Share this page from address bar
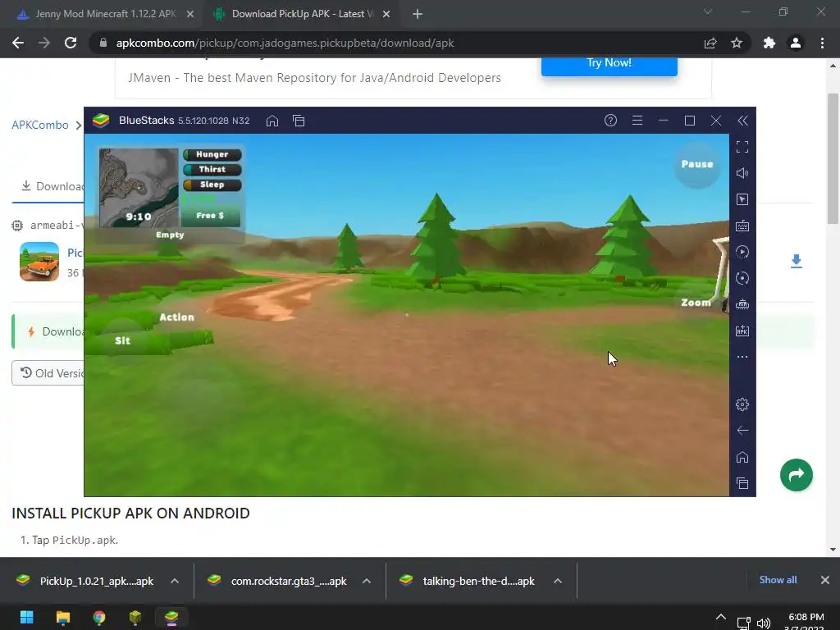Screen dimensions: 840x630 point(710,43)
